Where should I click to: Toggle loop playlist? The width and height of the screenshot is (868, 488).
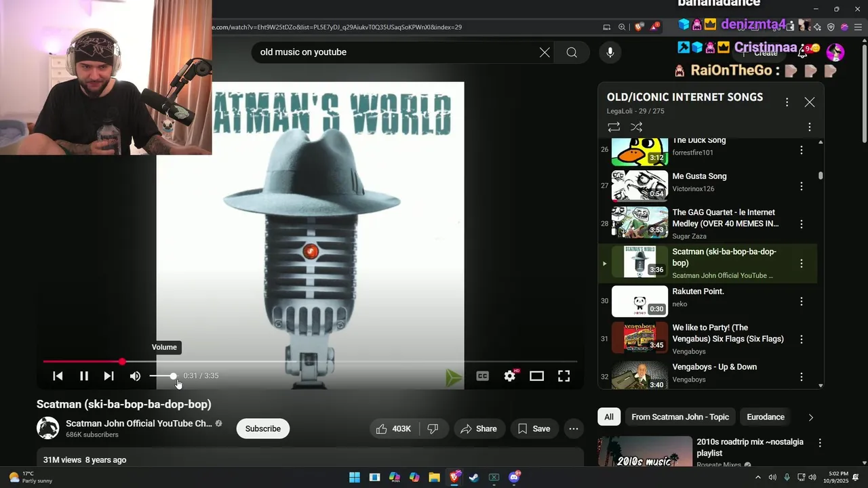614,127
